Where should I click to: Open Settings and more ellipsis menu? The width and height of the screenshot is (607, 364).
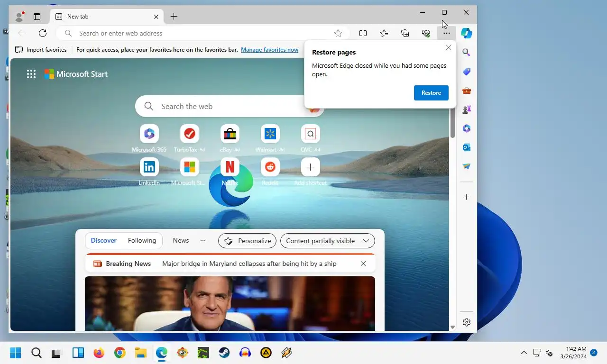pyautogui.click(x=447, y=33)
